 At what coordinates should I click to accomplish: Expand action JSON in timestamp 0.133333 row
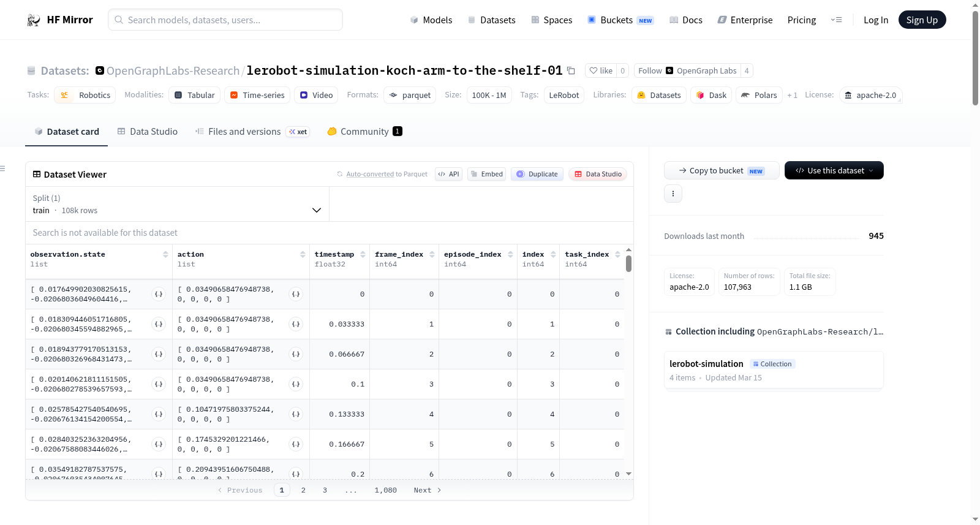pos(296,414)
